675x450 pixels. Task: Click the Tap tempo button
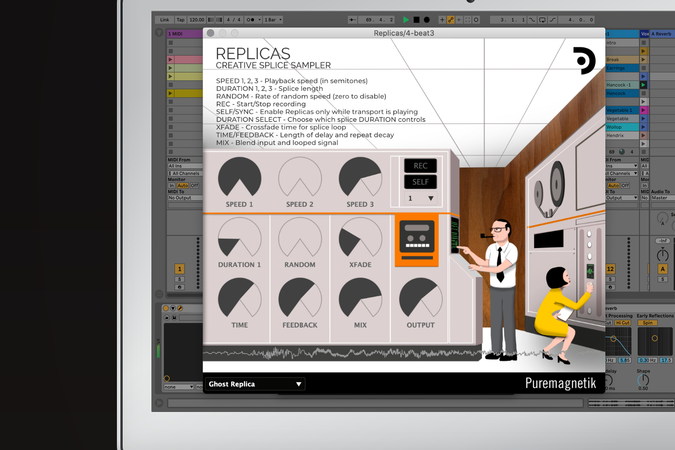click(x=180, y=19)
